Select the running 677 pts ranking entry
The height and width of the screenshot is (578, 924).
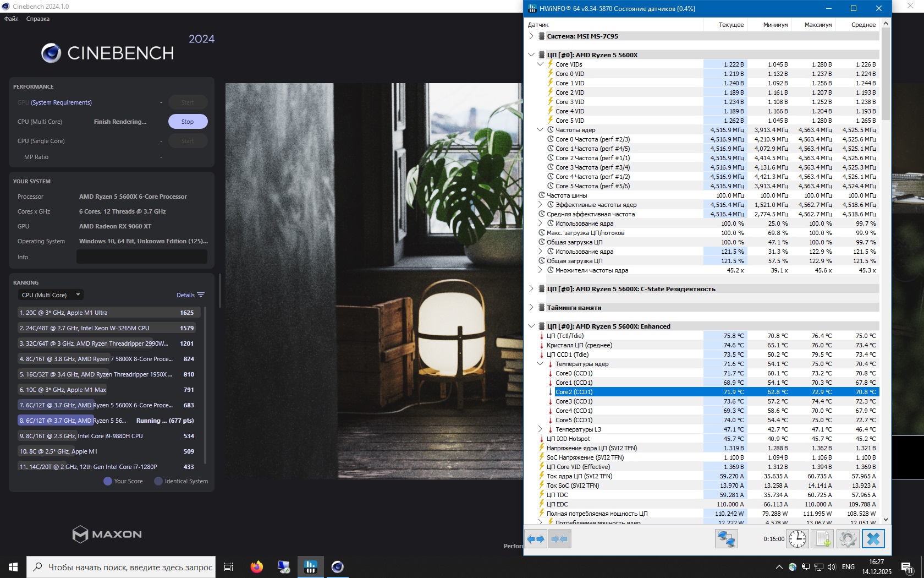[107, 421]
